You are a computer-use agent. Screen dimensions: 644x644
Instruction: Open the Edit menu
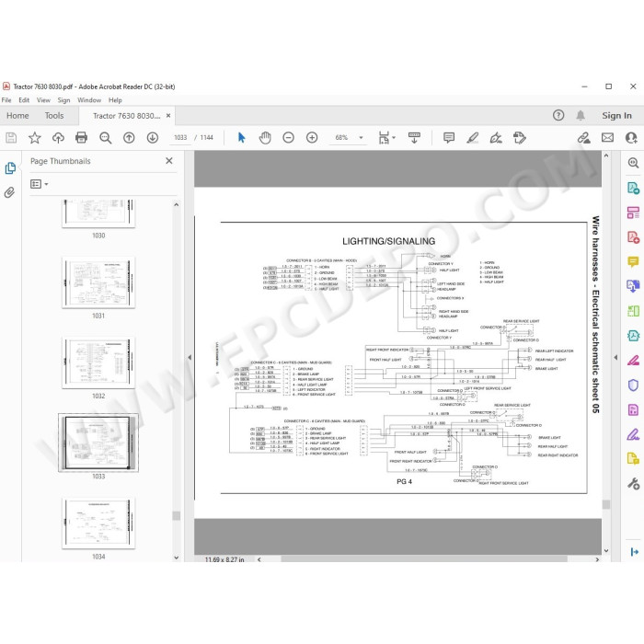(x=24, y=100)
